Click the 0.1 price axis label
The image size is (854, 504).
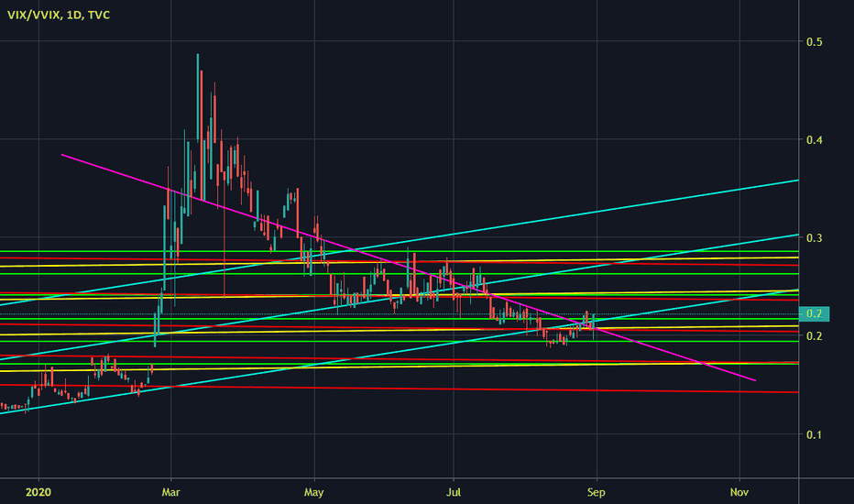(x=815, y=434)
